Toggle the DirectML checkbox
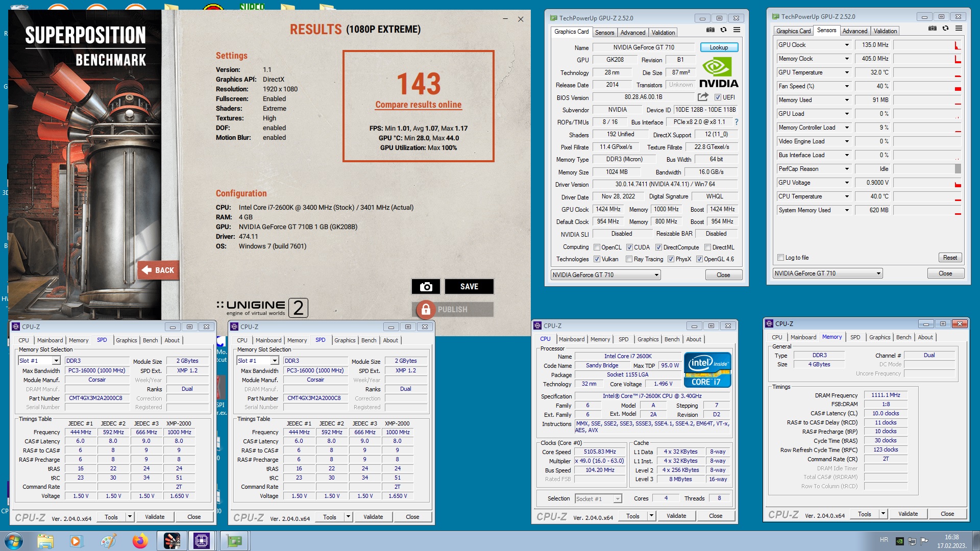The height and width of the screenshot is (551, 980). tap(707, 247)
